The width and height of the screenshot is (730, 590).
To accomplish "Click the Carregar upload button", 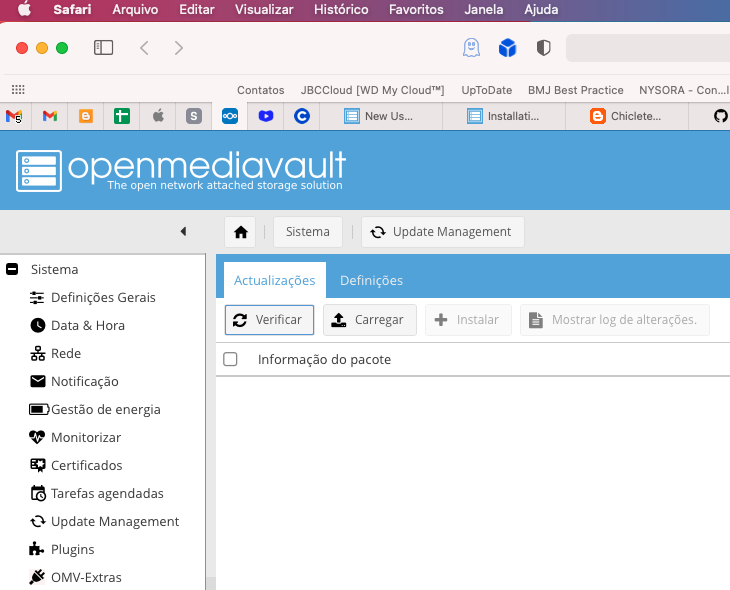I will click(369, 320).
